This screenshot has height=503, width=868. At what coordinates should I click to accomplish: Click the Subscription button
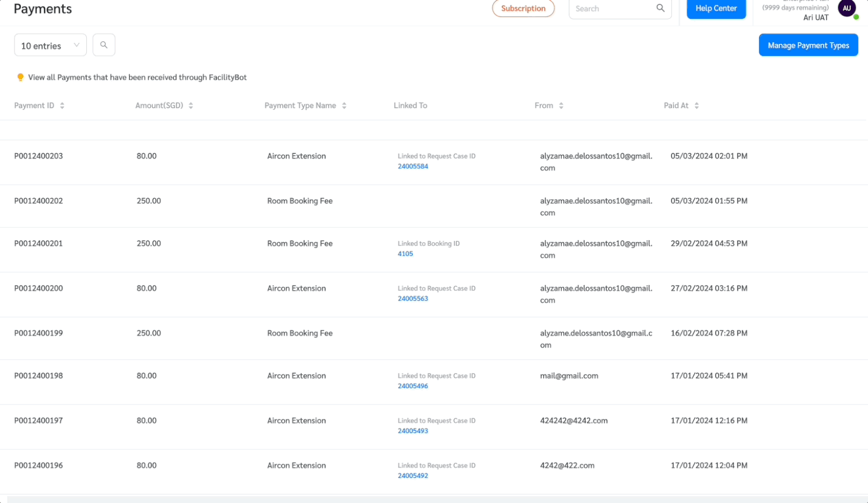coord(523,8)
